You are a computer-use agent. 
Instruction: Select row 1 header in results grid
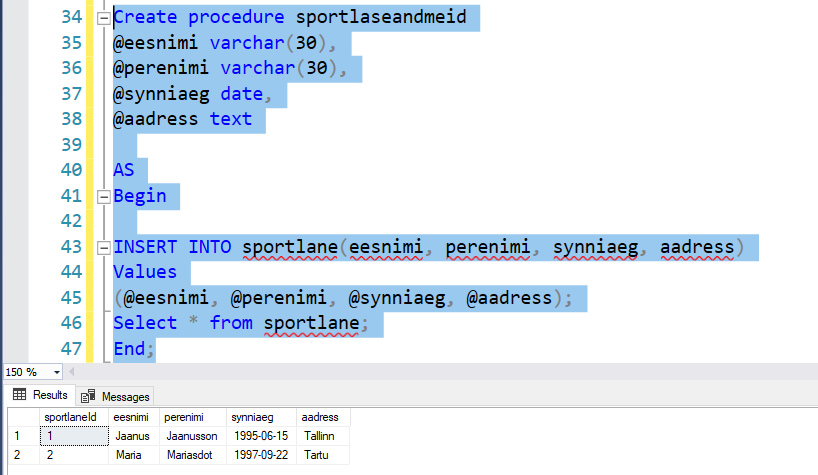19,436
